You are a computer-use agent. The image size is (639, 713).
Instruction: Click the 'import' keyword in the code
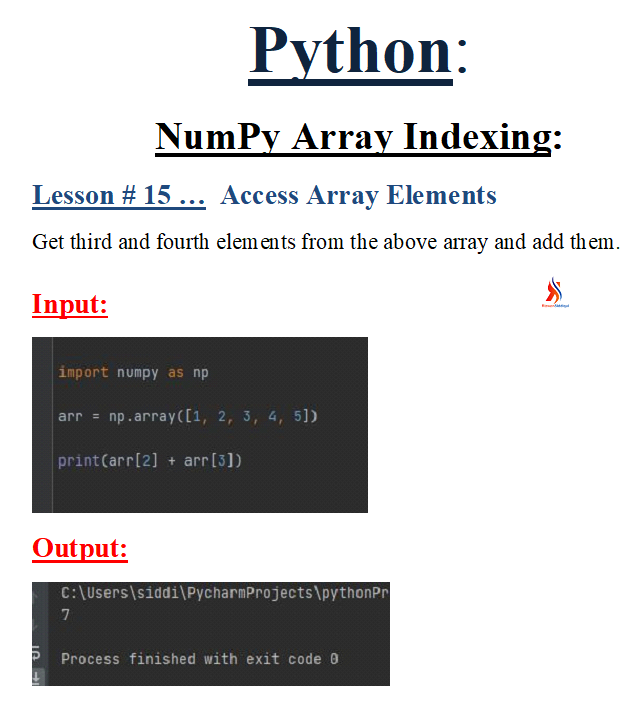coord(83,372)
